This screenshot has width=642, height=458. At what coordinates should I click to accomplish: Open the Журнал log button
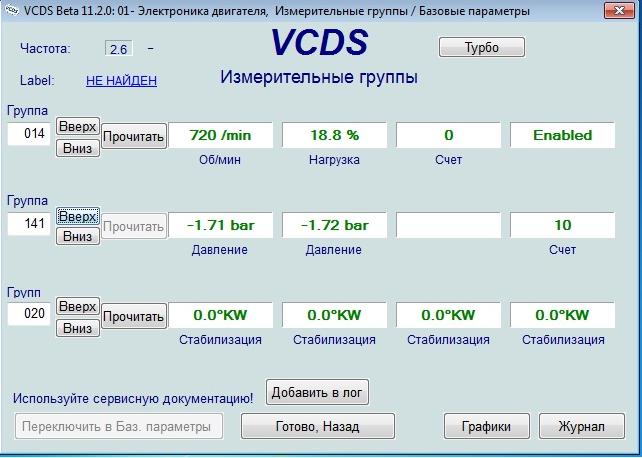point(581,426)
